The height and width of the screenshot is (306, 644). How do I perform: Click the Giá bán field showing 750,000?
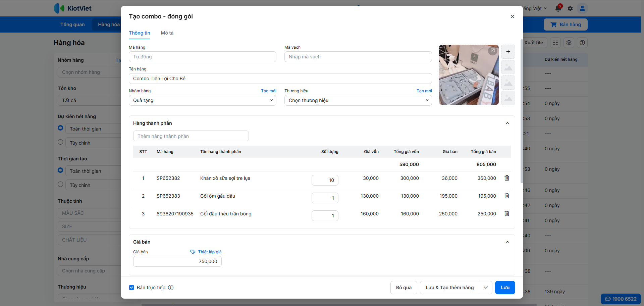pyautogui.click(x=177, y=261)
